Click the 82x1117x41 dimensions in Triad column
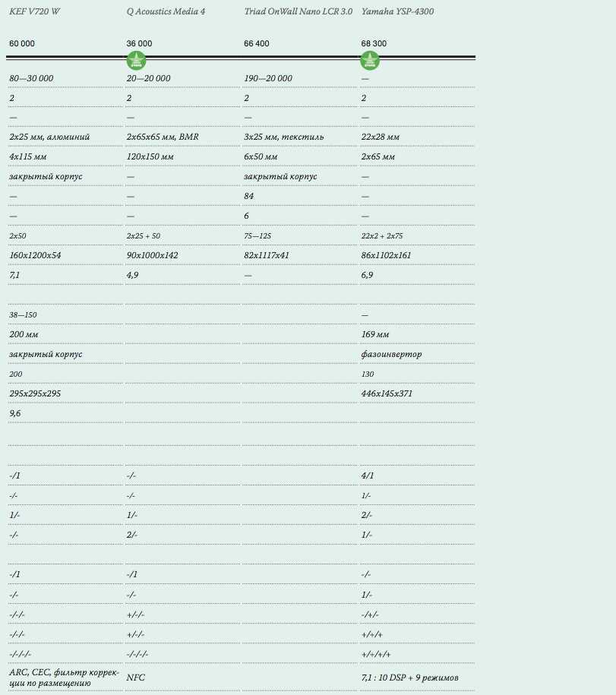 pos(267,255)
